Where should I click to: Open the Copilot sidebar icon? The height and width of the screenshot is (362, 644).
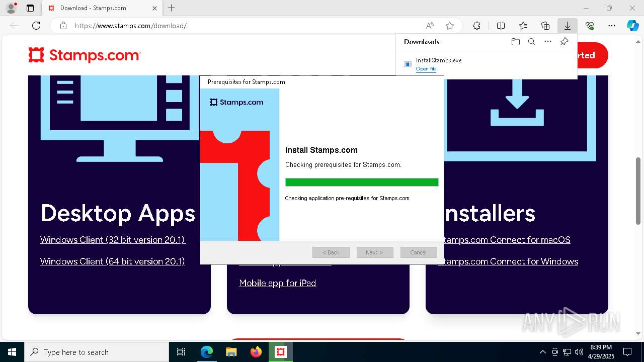click(632, 26)
